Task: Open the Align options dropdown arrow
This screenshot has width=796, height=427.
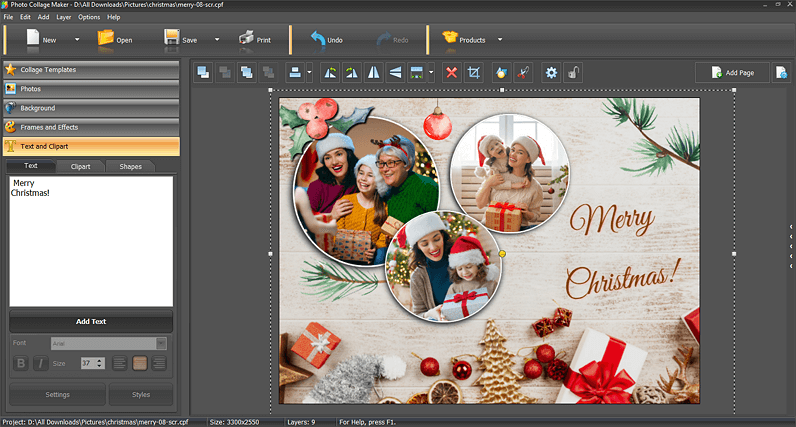Action: [x=309, y=73]
